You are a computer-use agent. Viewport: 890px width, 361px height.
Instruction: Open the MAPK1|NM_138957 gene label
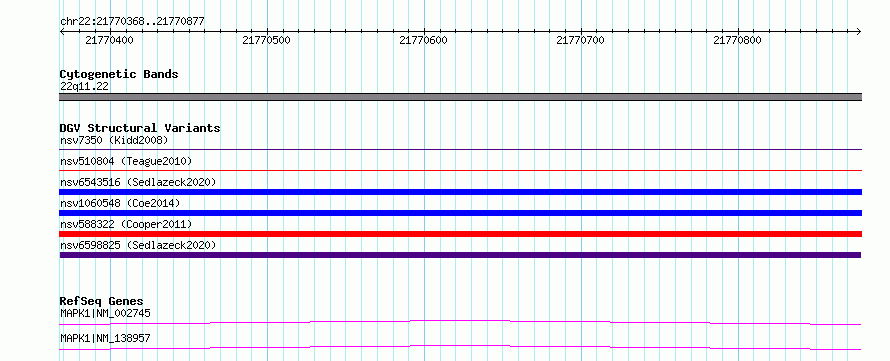(105, 338)
